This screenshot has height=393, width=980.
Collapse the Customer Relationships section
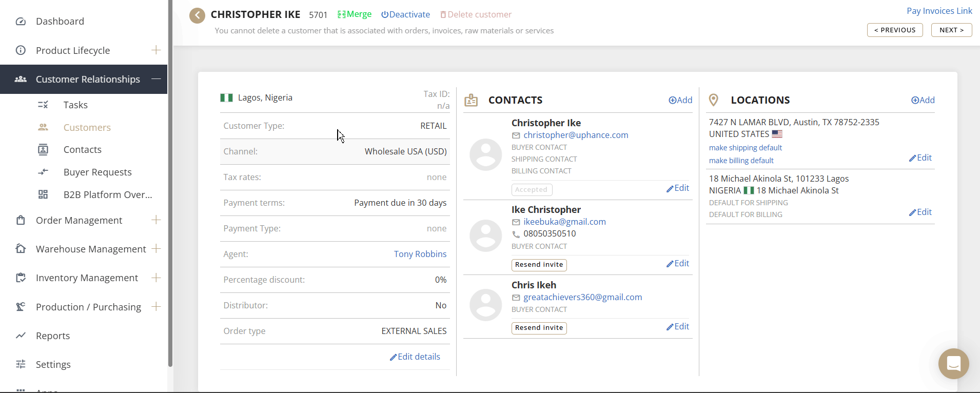coord(156,79)
